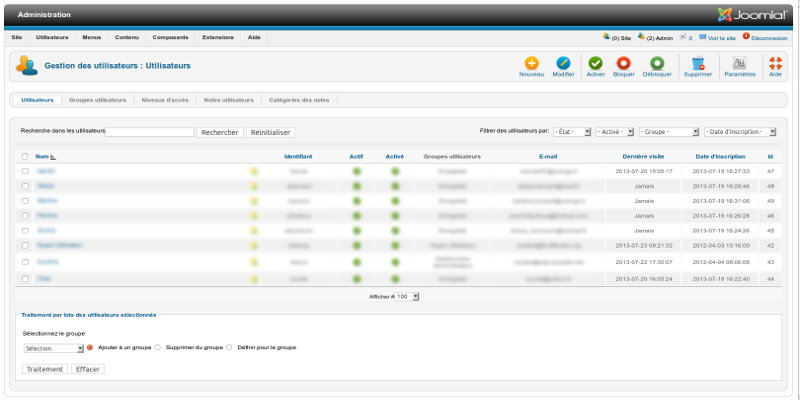The width and height of the screenshot is (800, 400).
Task: Switch to Groupes utilisateurs tab
Action: 97,100
